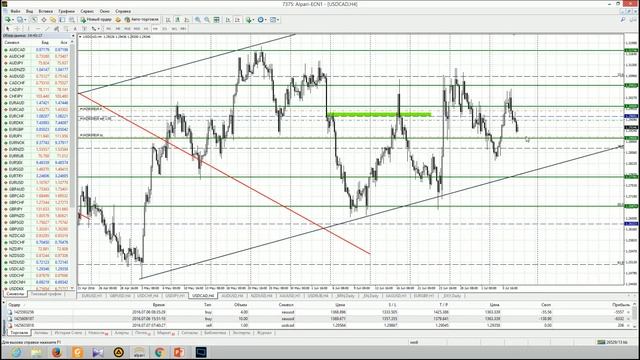The height and width of the screenshot is (360, 640).
Task: Open Firefox from the taskbar
Action: pyautogui.click(x=57, y=352)
